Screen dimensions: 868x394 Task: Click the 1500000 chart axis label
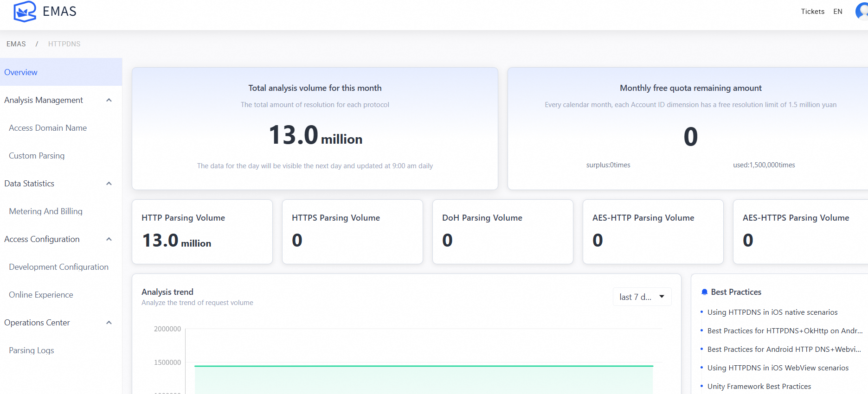[x=167, y=362]
